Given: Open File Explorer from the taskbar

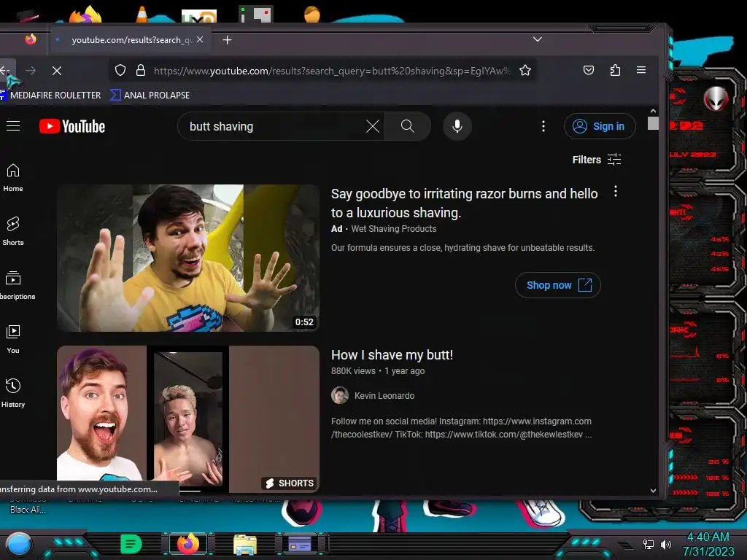Looking at the screenshot, I should (245, 545).
